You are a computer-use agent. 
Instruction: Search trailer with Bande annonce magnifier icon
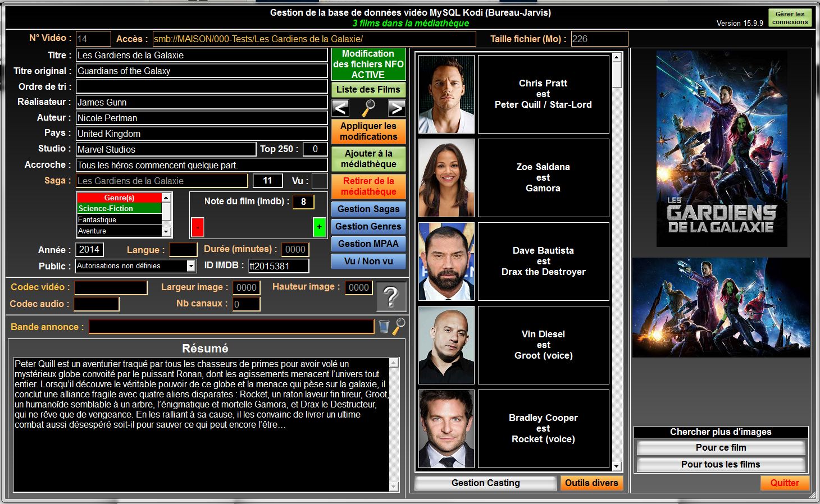coord(399,326)
